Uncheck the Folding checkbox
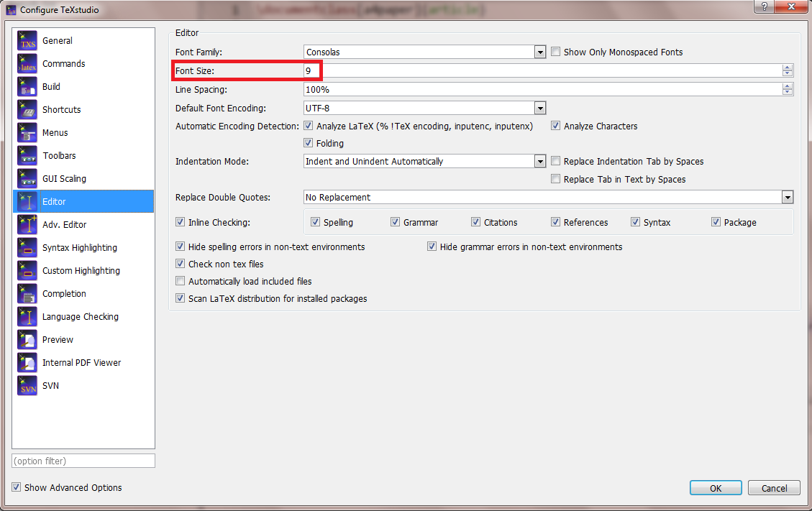812x511 pixels. (308, 143)
